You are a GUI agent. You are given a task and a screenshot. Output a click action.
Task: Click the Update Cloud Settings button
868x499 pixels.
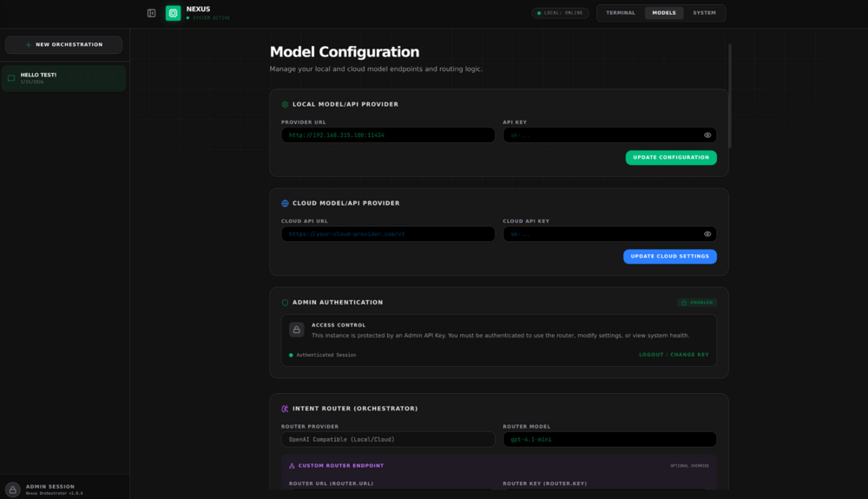click(x=670, y=257)
